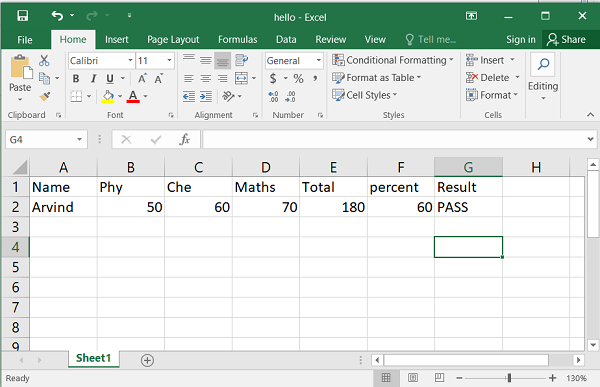Switch to the Insert tab
The width and height of the screenshot is (600, 387).
point(117,39)
